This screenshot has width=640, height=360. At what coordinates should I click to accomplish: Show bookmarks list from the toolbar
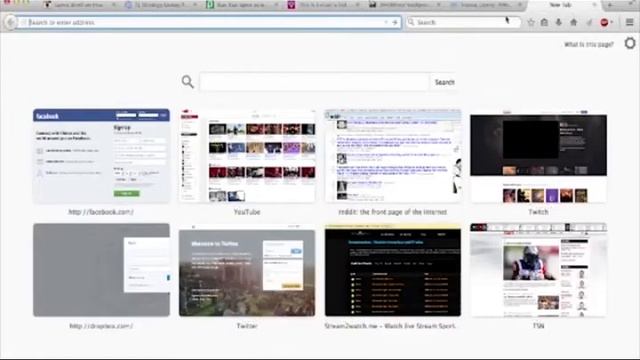tap(544, 22)
